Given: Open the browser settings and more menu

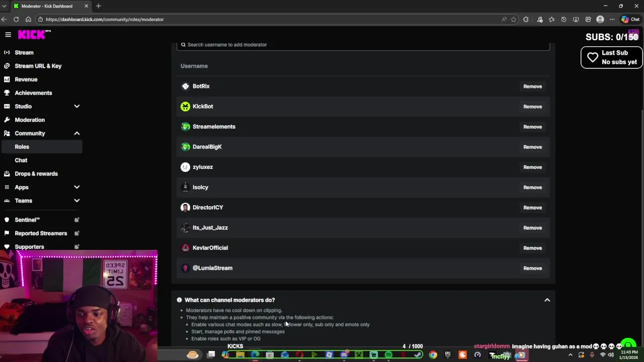Looking at the screenshot, I should click(x=612, y=19).
